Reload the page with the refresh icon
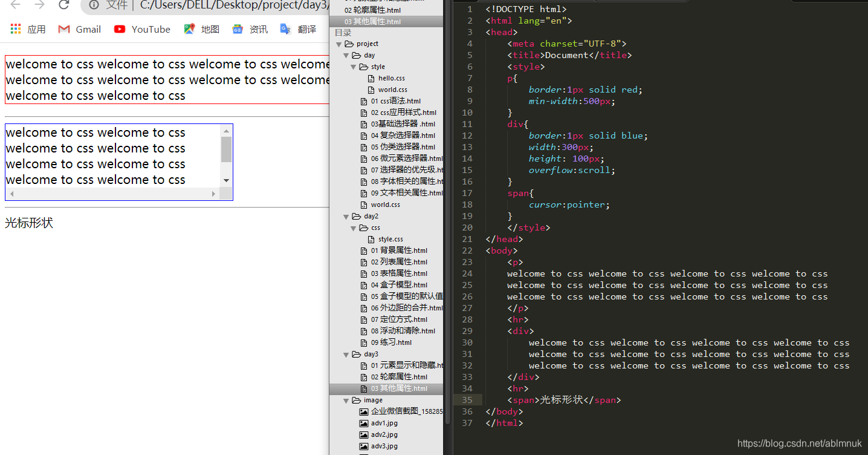Image resolution: width=868 pixels, height=455 pixels. (63, 5)
